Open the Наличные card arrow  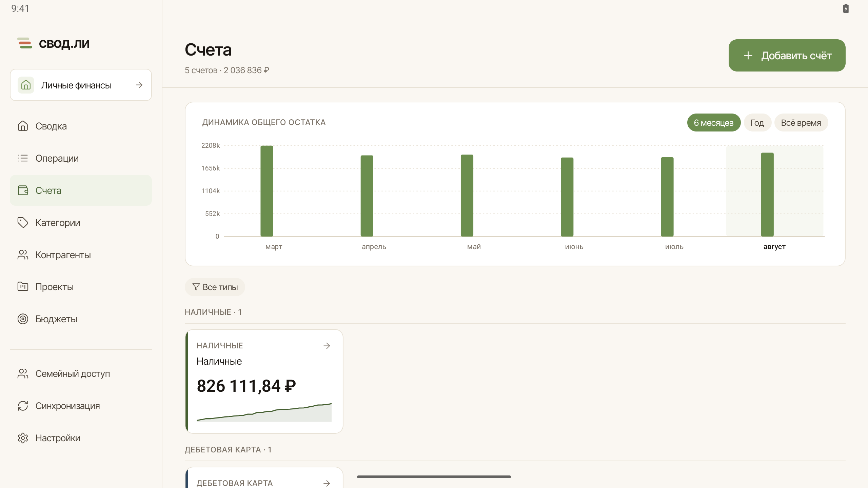point(327,346)
